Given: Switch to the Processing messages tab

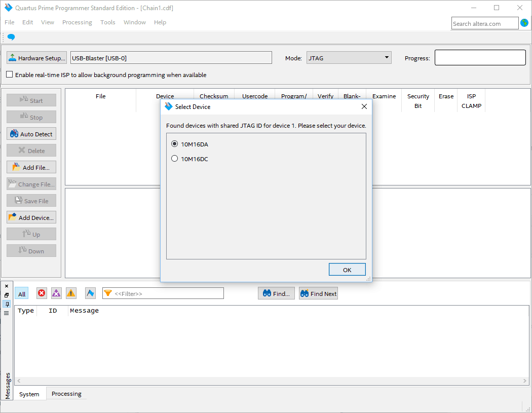Looking at the screenshot, I should click(x=66, y=394).
